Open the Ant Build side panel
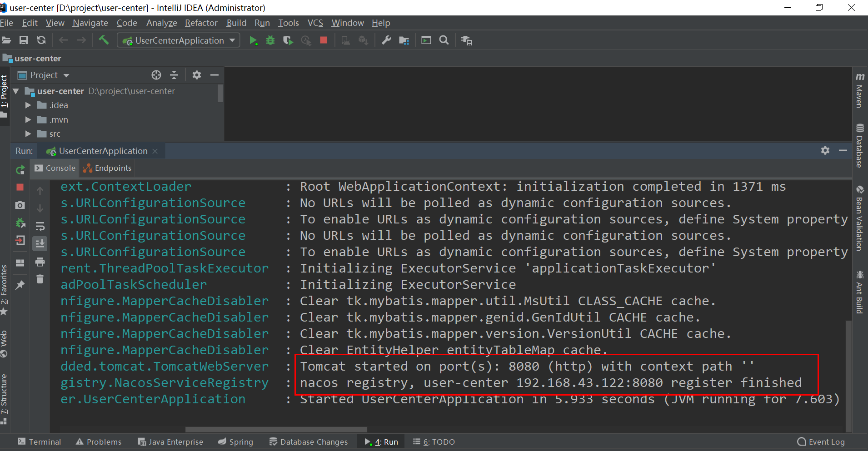The width and height of the screenshot is (868, 451). click(859, 292)
